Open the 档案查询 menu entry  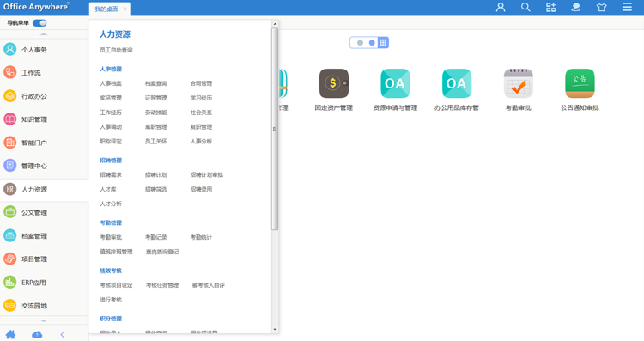[156, 83]
